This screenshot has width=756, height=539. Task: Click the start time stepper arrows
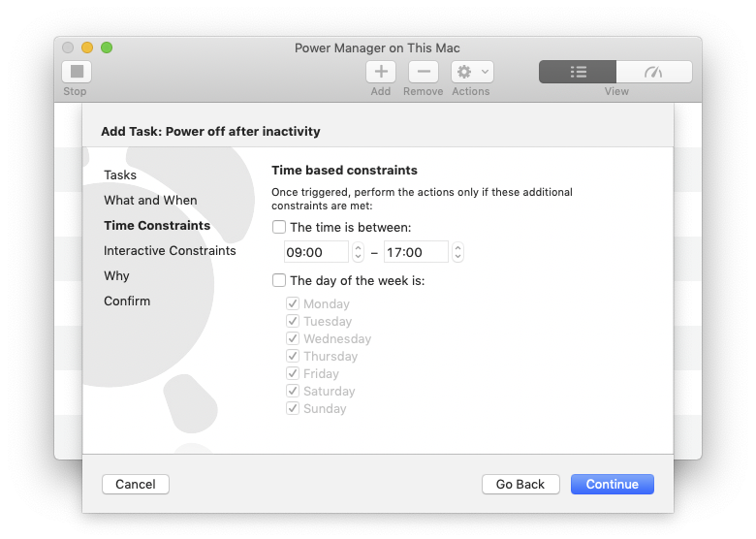(x=358, y=252)
